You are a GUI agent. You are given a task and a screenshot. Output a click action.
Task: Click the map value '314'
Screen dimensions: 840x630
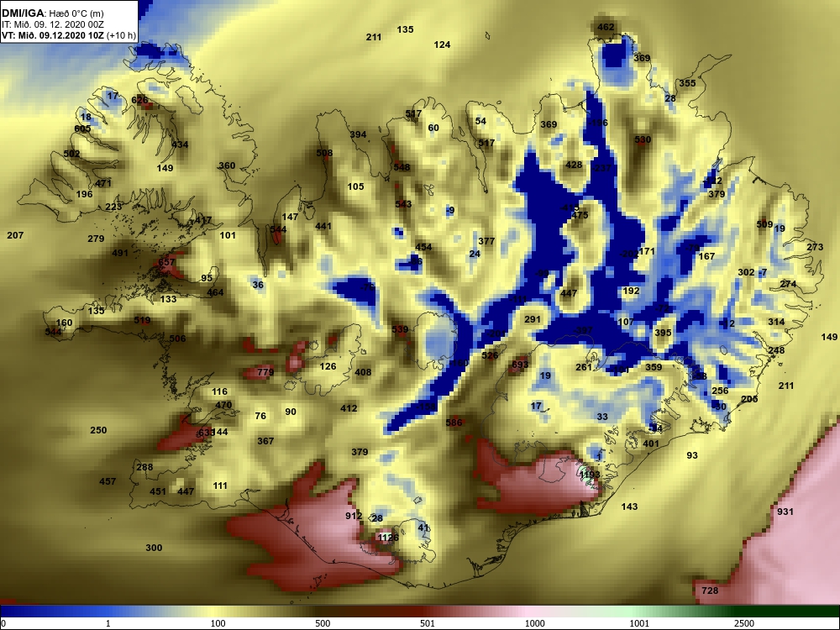[x=776, y=322]
